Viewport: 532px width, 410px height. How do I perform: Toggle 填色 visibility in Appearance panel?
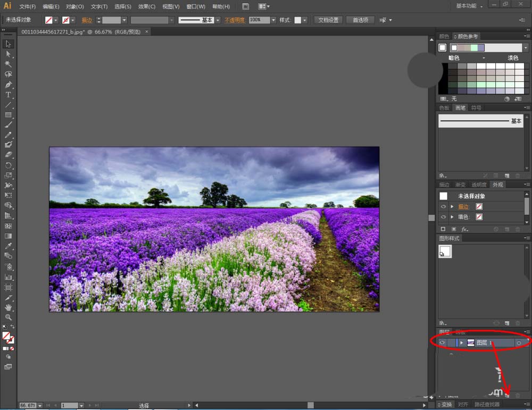(x=443, y=217)
